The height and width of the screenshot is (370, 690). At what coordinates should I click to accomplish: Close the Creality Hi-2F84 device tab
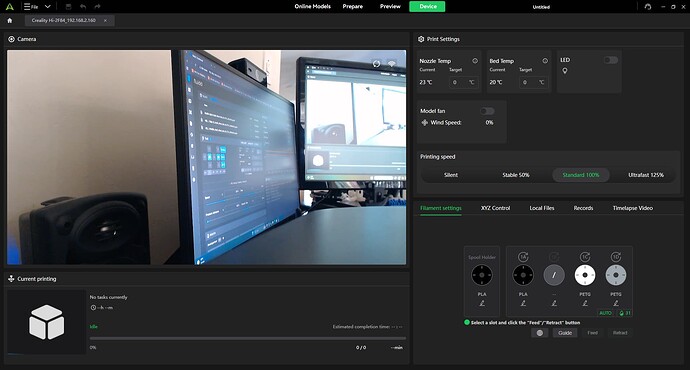pos(105,21)
